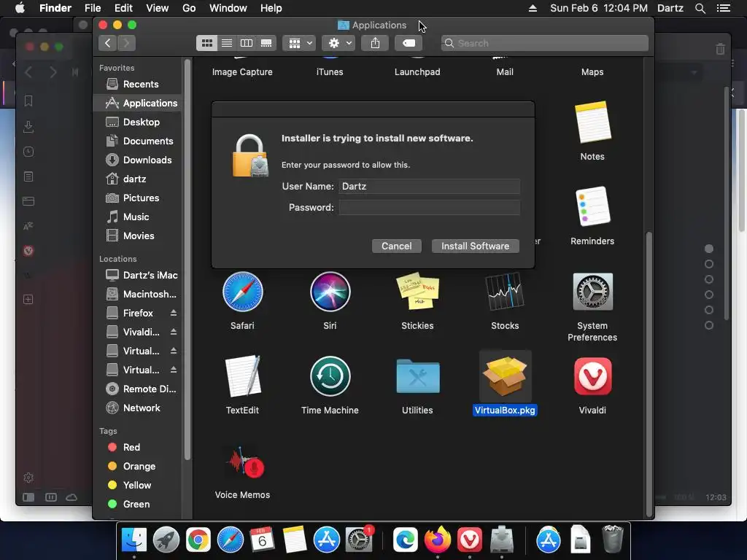
Task: Open the Window menu
Action: click(228, 8)
